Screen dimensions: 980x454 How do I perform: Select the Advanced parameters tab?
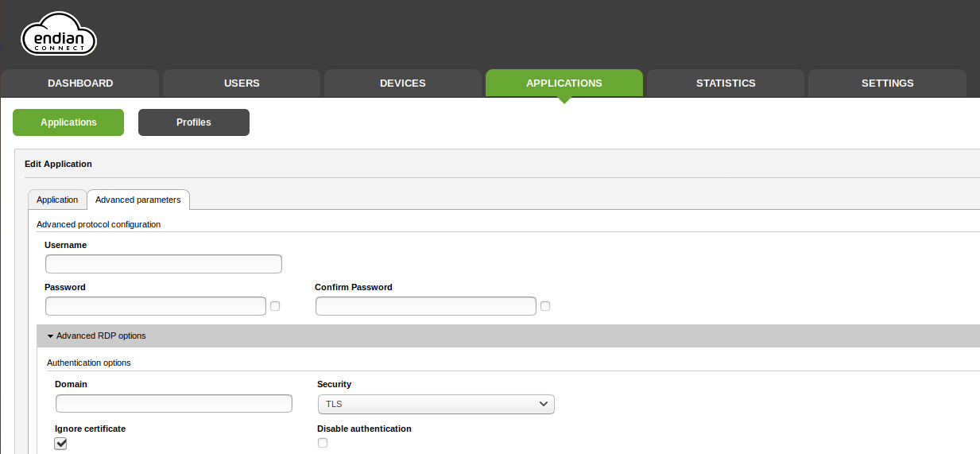[x=138, y=200]
